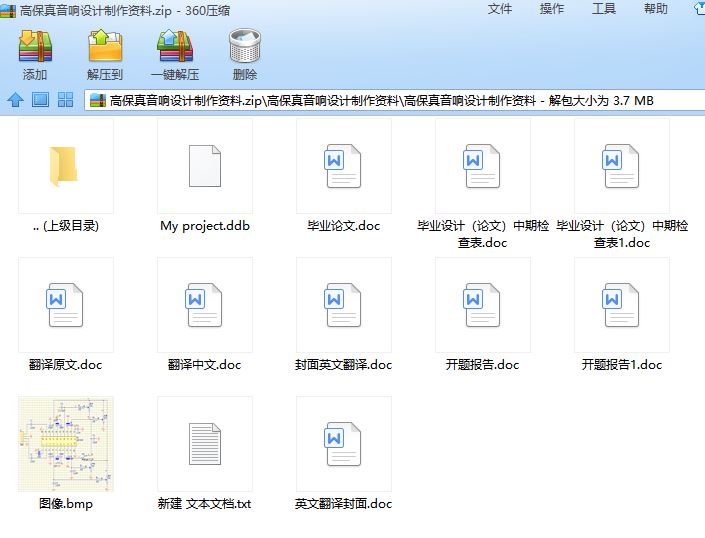Viewport: 705px width, 538px height.
Task: Select the My project.ddb file icon
Action: coord(205,166)
